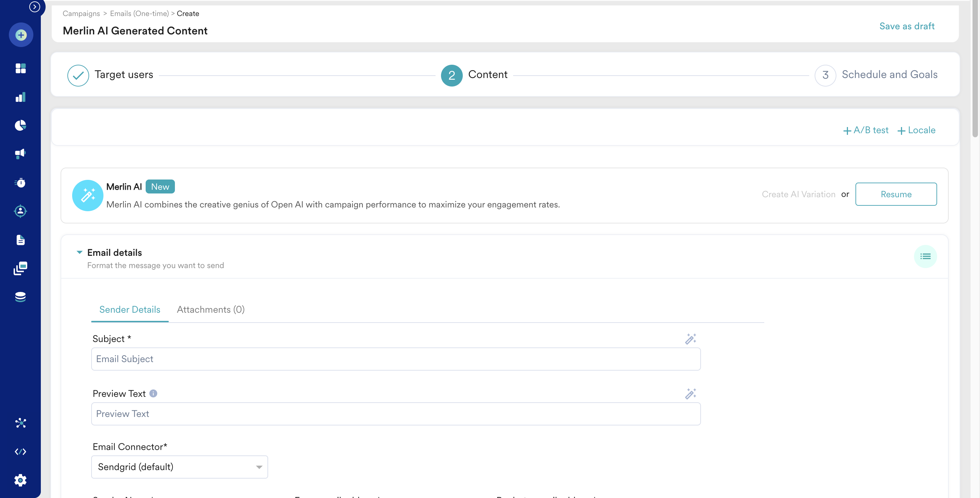Click the code brackets icon in sidebar
Viewport: 980px width, 498px height.
pyautogui.click(x=20, y=452)
